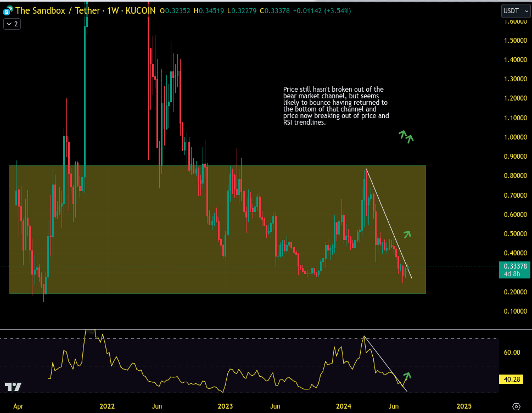Click the current price tag with 4d 8h countdown
The width and height of the screenshot is (532, 413).
point(514,270)
